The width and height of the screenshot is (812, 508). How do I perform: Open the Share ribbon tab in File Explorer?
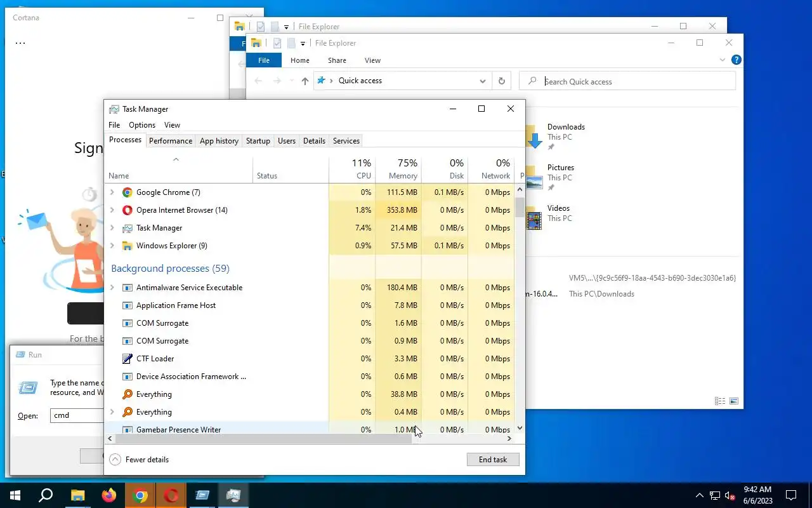click(337, 60)
